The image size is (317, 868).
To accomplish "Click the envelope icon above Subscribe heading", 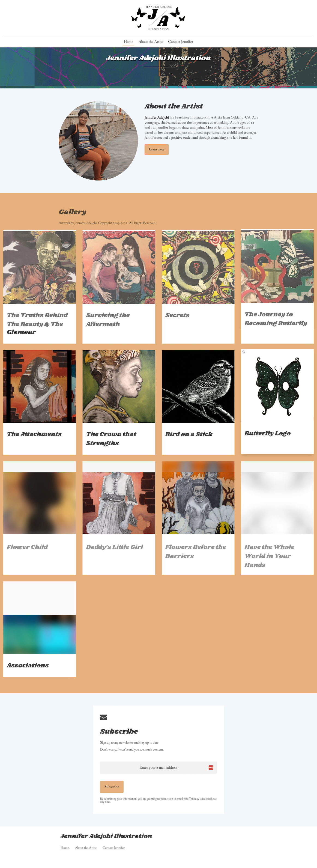I will point(103,717).
